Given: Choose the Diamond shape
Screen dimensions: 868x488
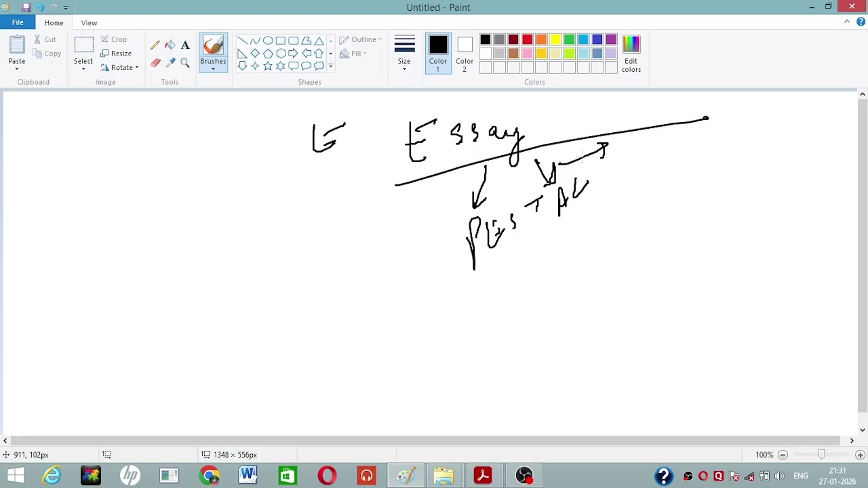Looking at the screenshot, I should coord(255,54).
